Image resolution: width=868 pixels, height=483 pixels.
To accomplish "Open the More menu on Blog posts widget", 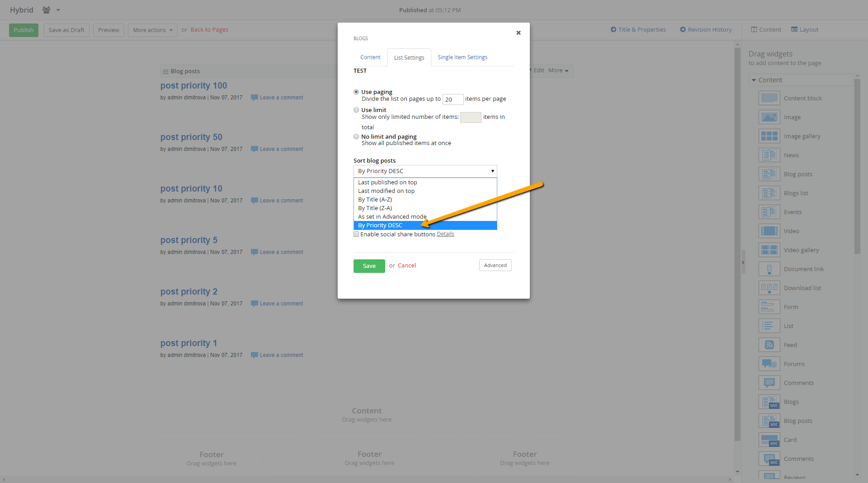I will (558, 70).
